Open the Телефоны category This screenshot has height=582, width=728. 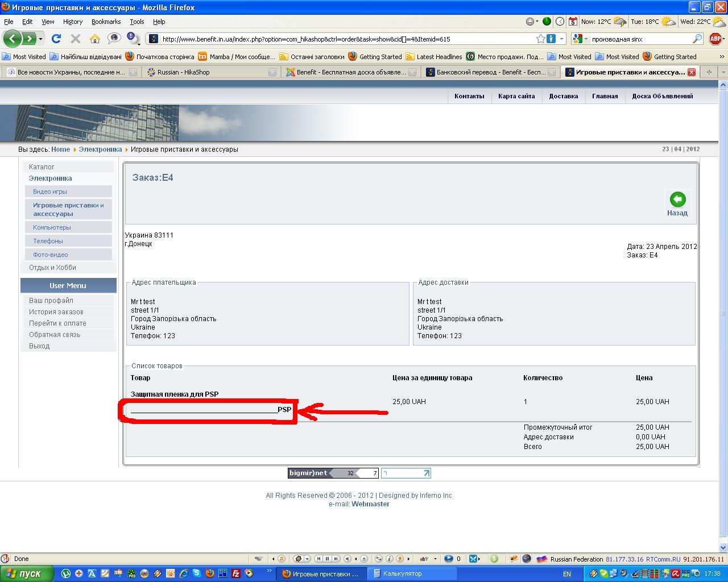click(68, 241)
